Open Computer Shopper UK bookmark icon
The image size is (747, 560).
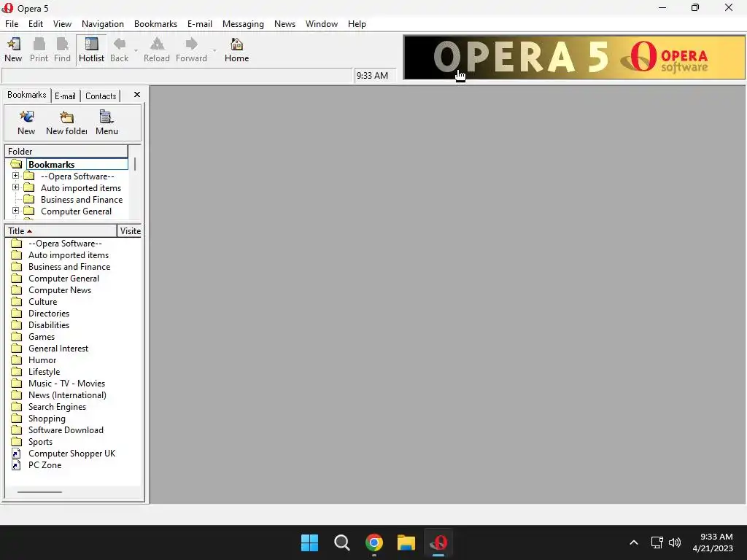click(x=16, y=454)
